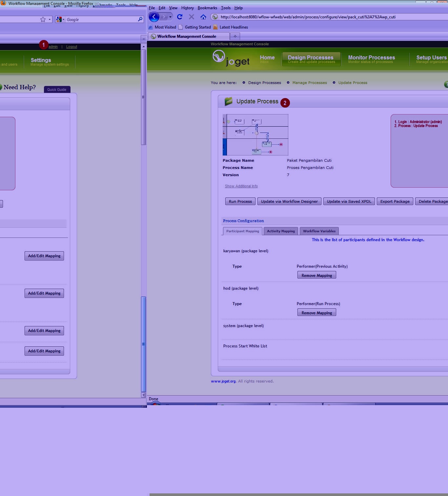Click the site identity icon in the URL bar
The height and width of the screenshot is (496, 448).
[215, 17]
